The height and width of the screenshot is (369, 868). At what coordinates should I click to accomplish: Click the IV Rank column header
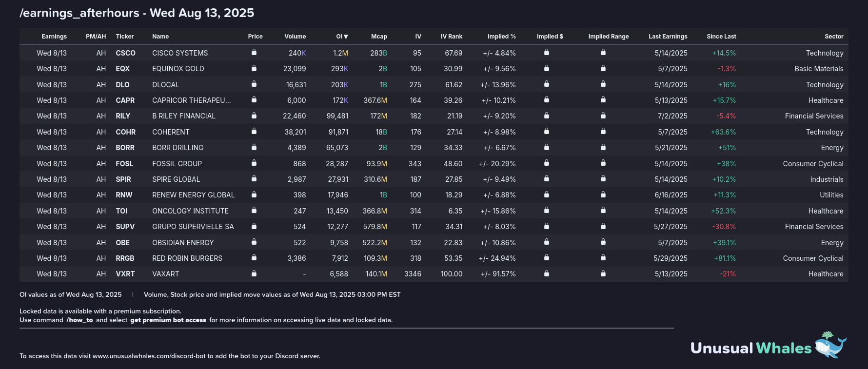[452, 37]
